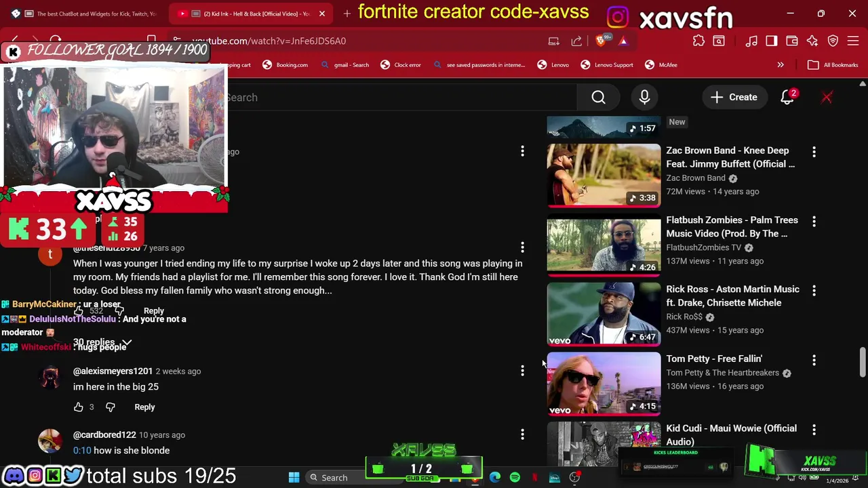Visit Tom Petty & The Heartbreakers channel
Image resolution: width=868 pixels, height=488 pixels.
[x=722, y=373]
